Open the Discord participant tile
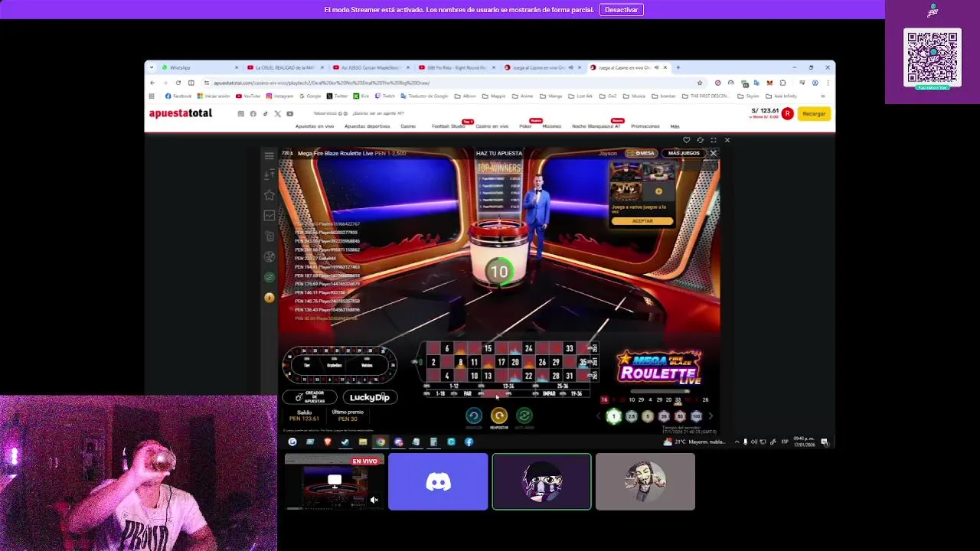 coord(438,481)
